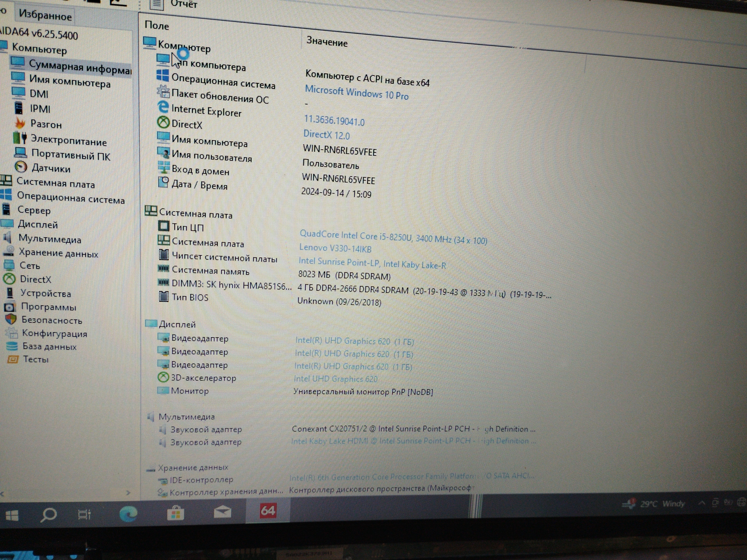Open the 11.3636.19041.0 Internet Explorer link
Image resolution: width=747 pixels, height=560 pixels.
[x=334, y=120]
